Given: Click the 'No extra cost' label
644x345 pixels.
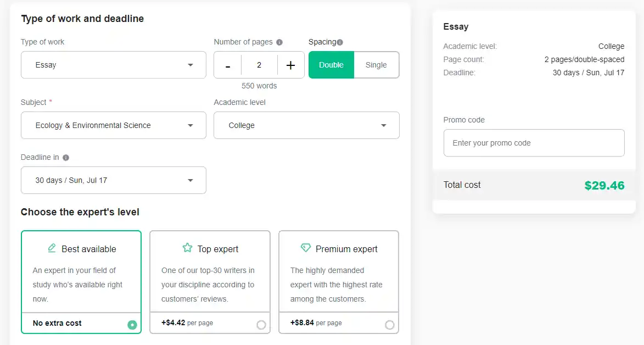Looking at the screenshot, I should (57, 323).
